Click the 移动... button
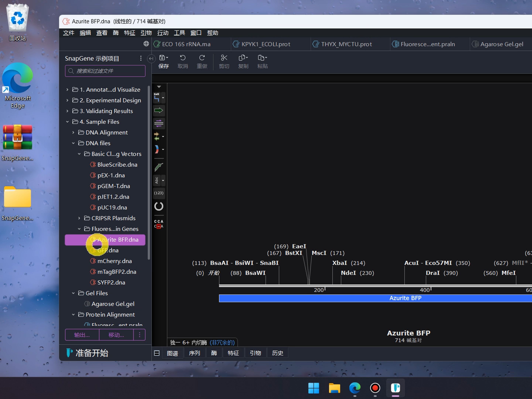Image resolution: width=532 pixels, height=399 pixels. point(116,335)
